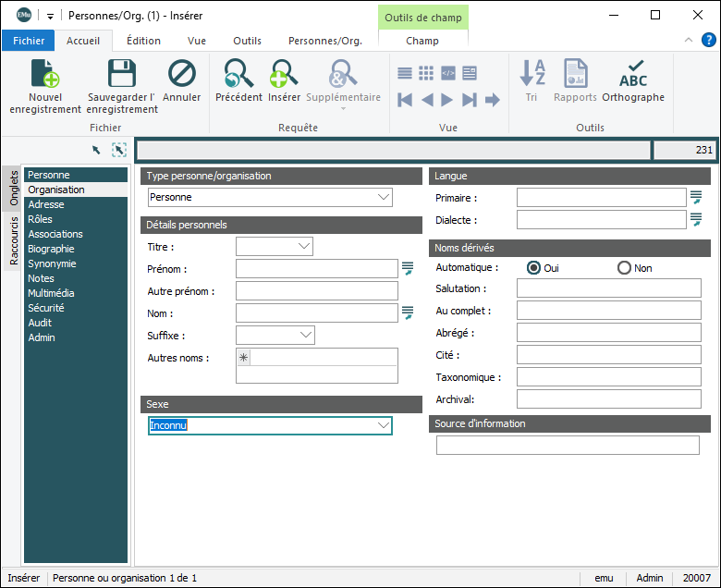Click the Précédent search icon
Screen dimensions: 721x588
click(x=238, y=74)
